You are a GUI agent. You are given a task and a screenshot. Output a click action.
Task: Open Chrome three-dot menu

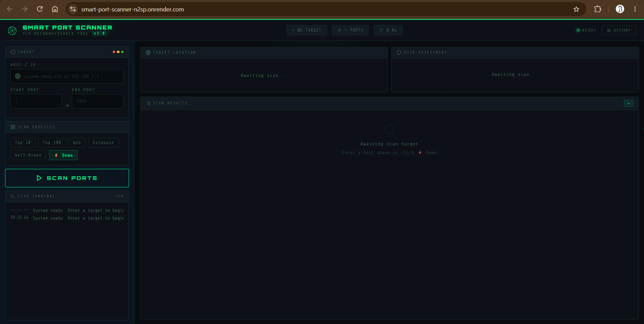(x=635, y=9)
